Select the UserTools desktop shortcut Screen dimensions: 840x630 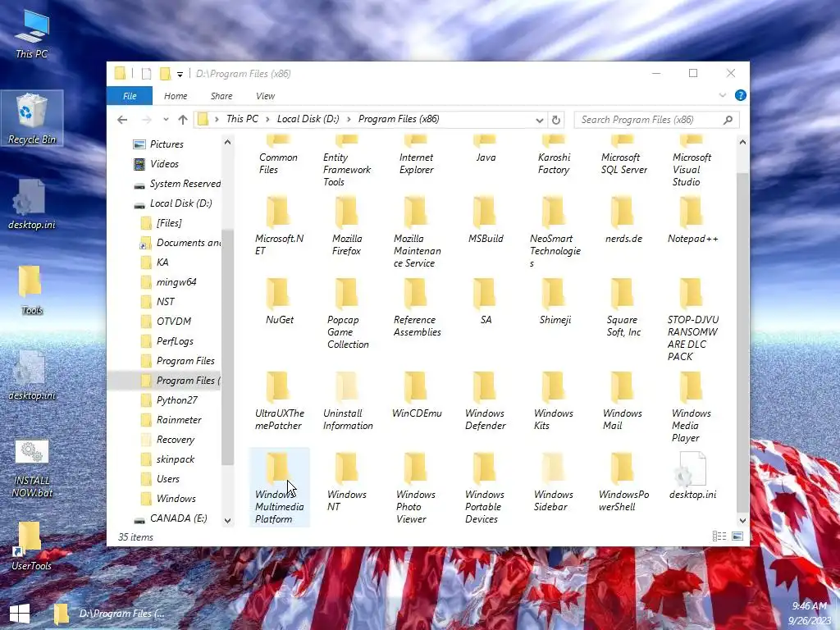coord(32,546)
